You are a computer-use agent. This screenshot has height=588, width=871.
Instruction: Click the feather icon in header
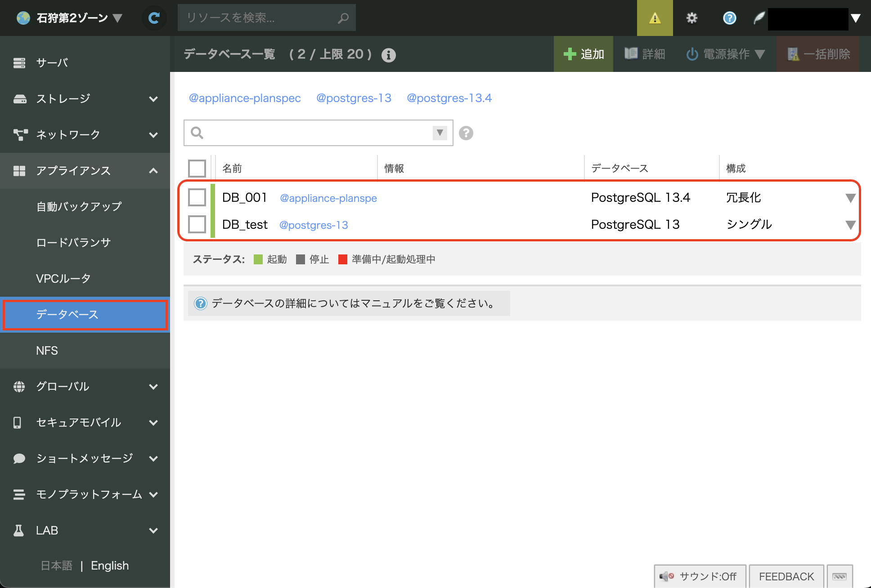click(759, 18)
